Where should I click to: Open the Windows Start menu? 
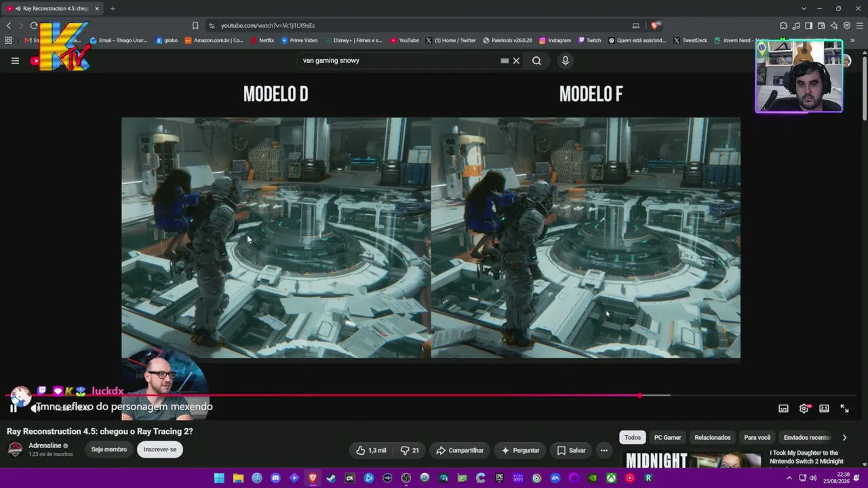(219, 479)
